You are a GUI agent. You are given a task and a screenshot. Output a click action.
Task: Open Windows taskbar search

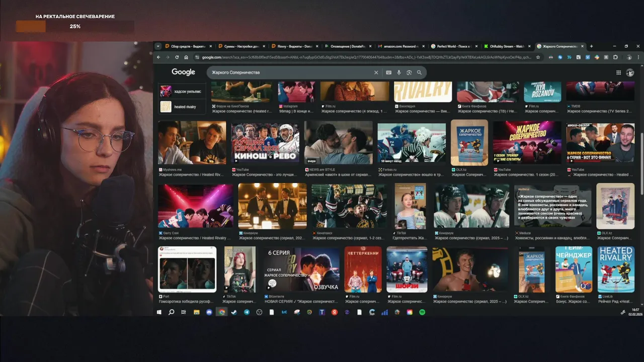[171, 312]
